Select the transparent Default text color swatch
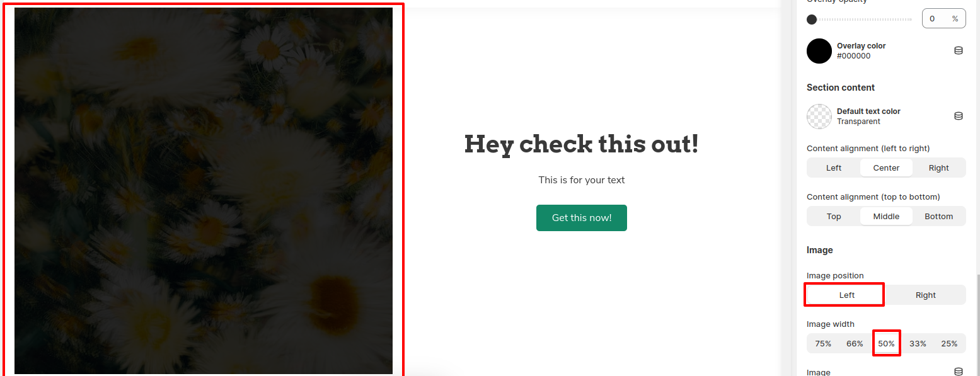This screenshot has width=980, height=376. [819, 117]
